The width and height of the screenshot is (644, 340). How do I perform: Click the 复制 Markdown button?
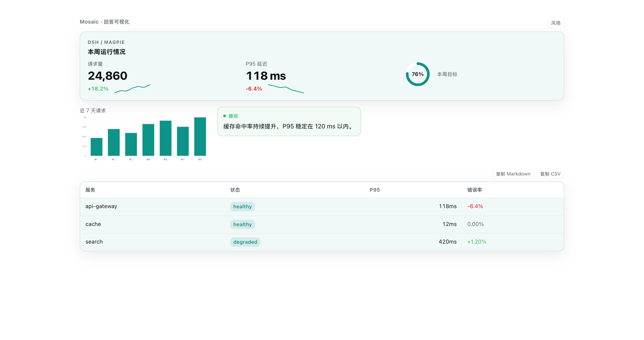(513, 174)
